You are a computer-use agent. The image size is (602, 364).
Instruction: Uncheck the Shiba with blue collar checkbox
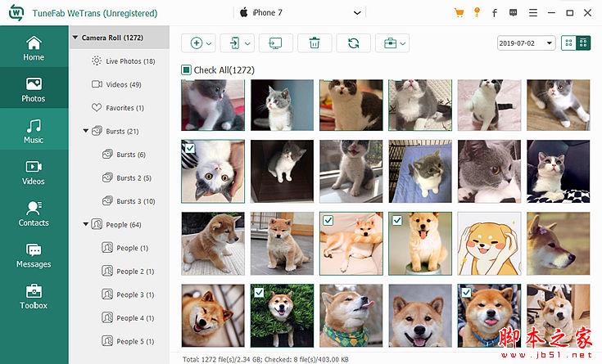(x=466, y=293)
